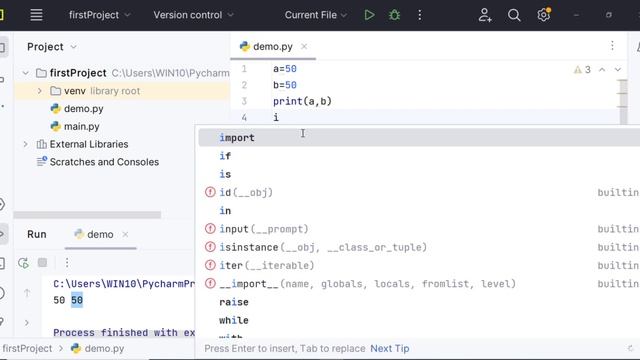Open the main hamburger menu

click(x=36, y=15)
